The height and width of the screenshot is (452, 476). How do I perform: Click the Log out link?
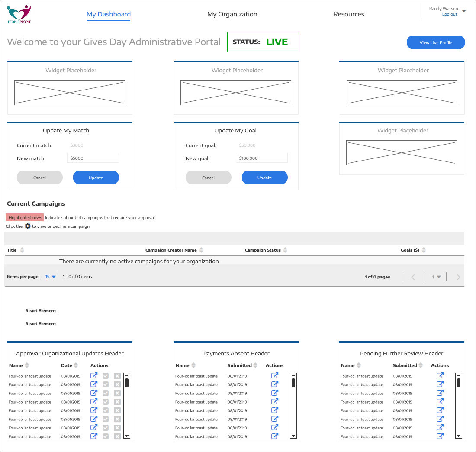click(x=450, y=14)
